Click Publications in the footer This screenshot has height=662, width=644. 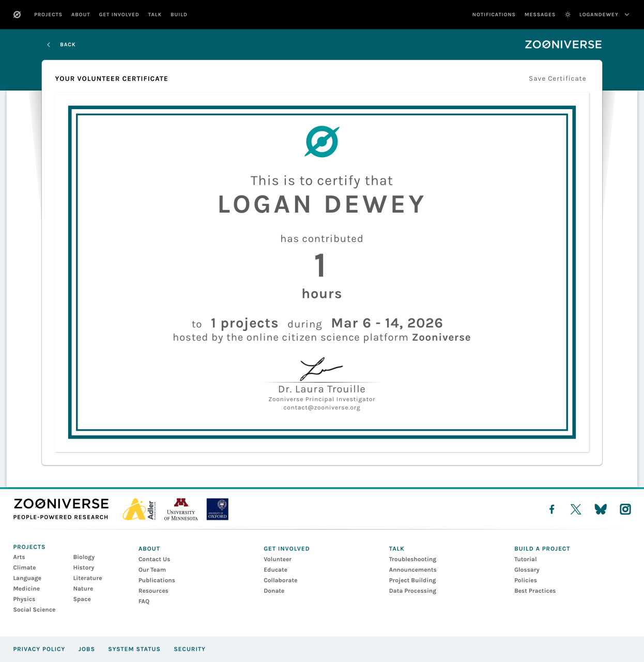(x=157, y=580)
